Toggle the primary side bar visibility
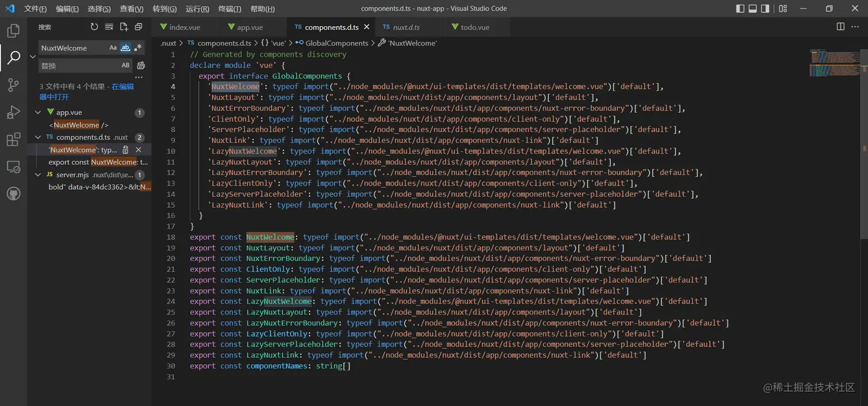Viewport: 868px width, 406px height. 740,9
